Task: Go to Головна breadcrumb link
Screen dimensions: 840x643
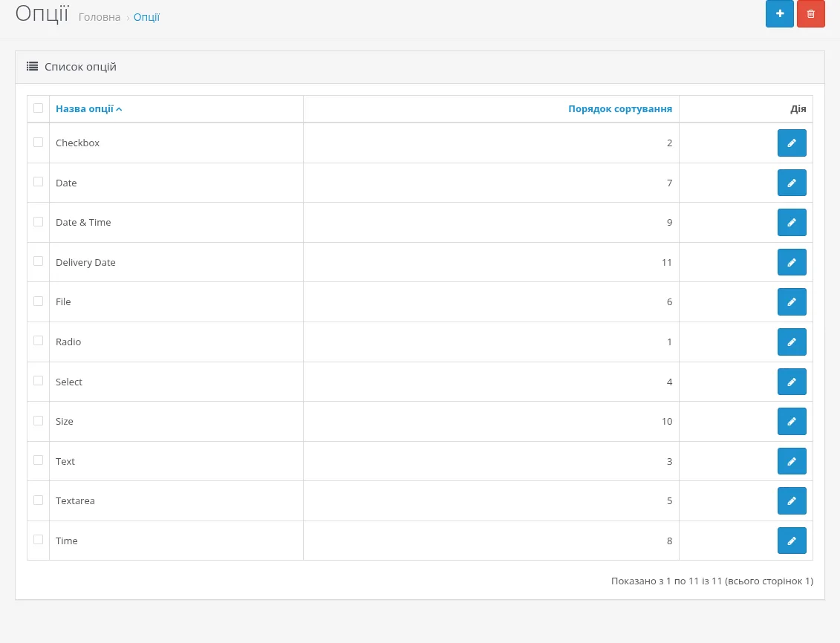Action: 100,17
